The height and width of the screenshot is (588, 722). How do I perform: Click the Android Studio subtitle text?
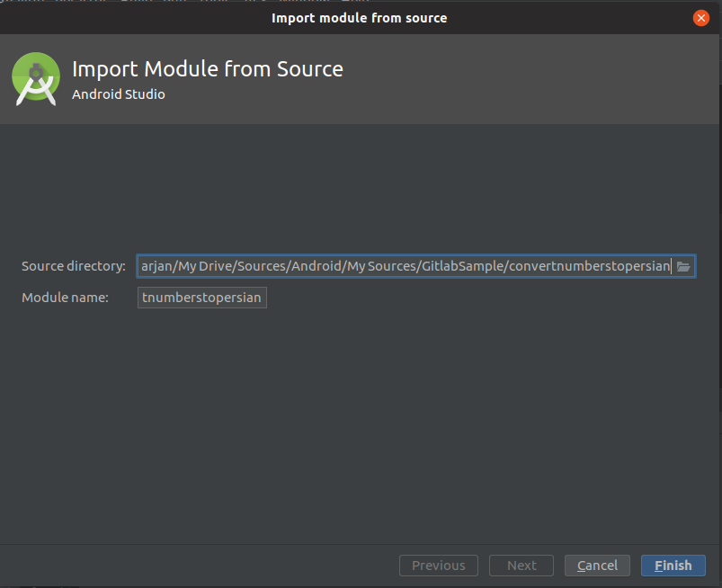(119, 94)
